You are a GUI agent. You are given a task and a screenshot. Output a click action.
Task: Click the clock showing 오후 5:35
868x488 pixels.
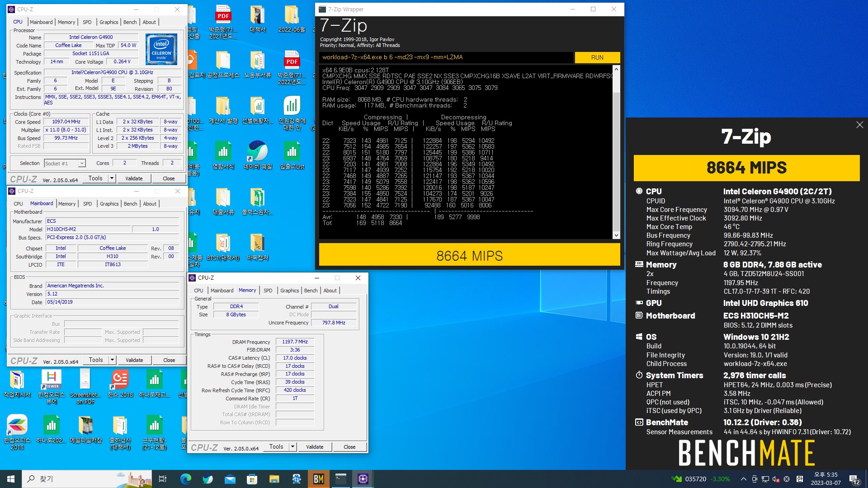(x=826, y=479)
